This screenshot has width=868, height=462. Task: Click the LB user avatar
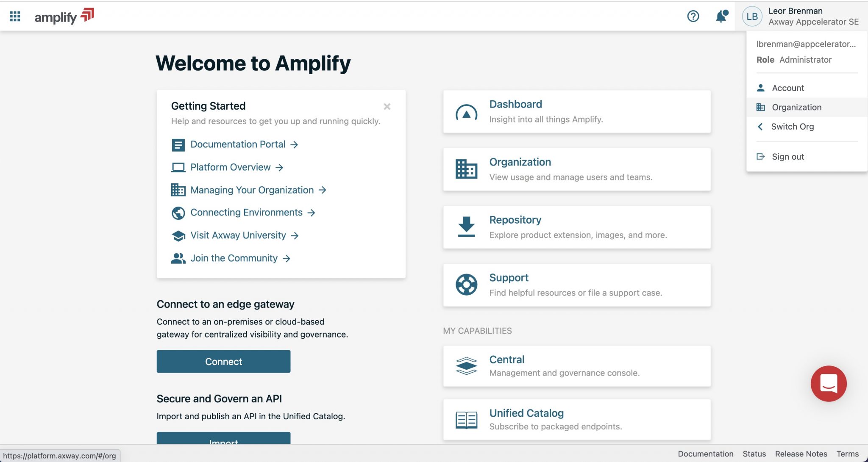pos(752,16)
